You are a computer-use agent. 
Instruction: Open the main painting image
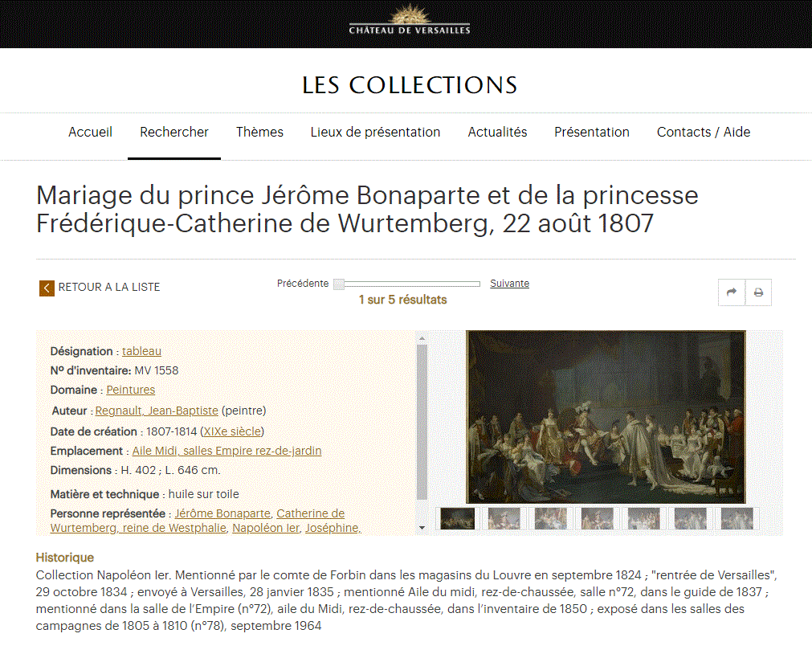pyautogui.click(x=606, y=417)
